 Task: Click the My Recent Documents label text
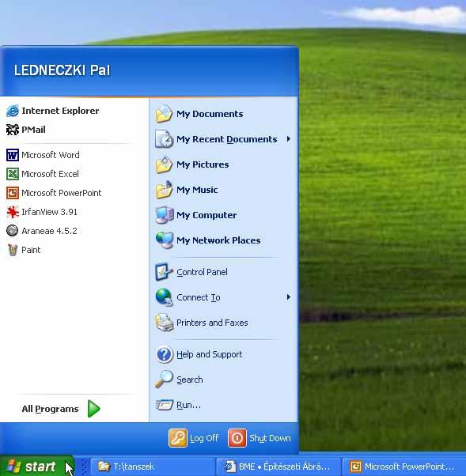(226, 139)
